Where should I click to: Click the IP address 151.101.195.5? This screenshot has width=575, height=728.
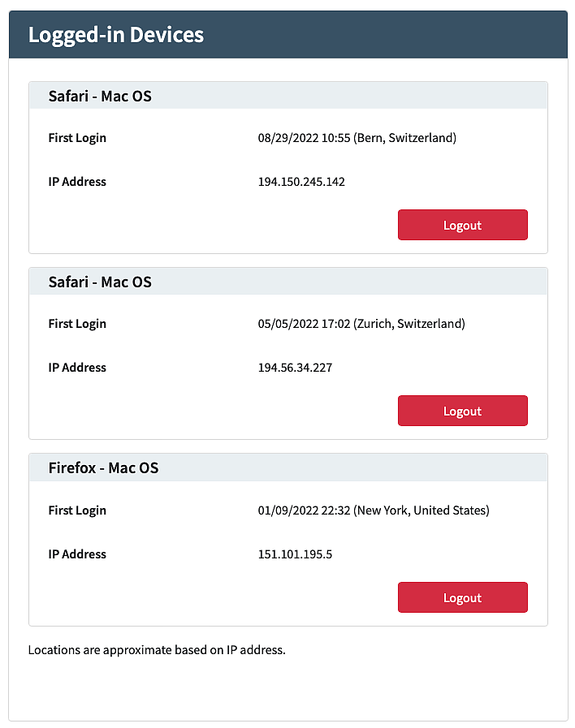point(295,554)
